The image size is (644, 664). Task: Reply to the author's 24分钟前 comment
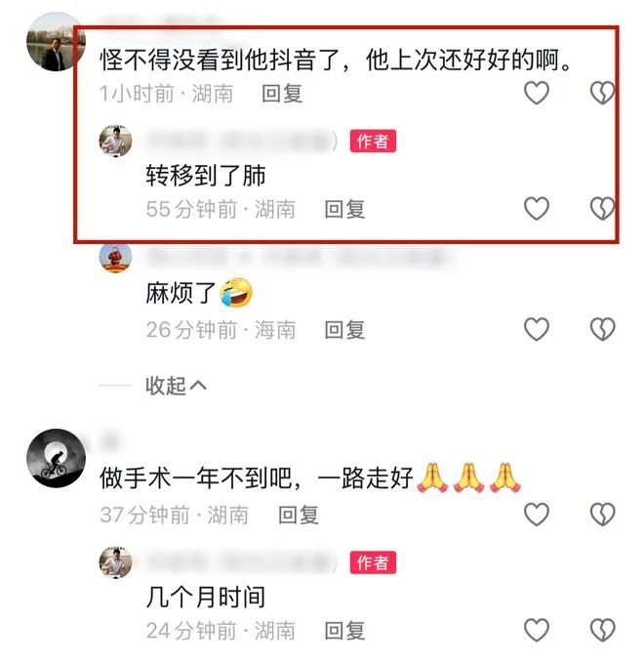pyautogui.click(x=344, y=631)
